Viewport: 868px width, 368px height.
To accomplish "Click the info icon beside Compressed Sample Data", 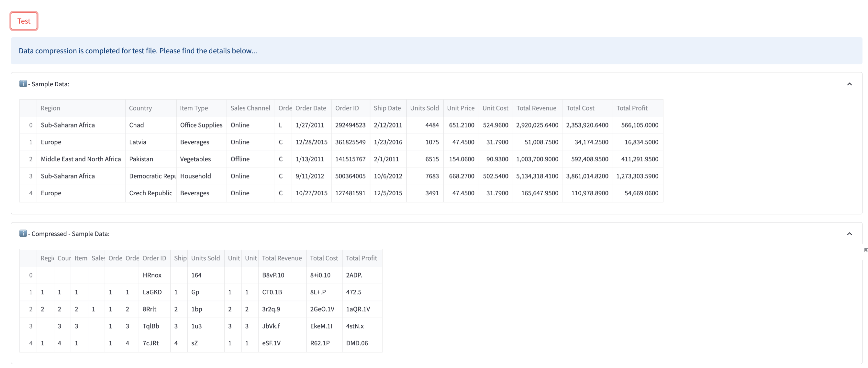I will pos(23,233).
